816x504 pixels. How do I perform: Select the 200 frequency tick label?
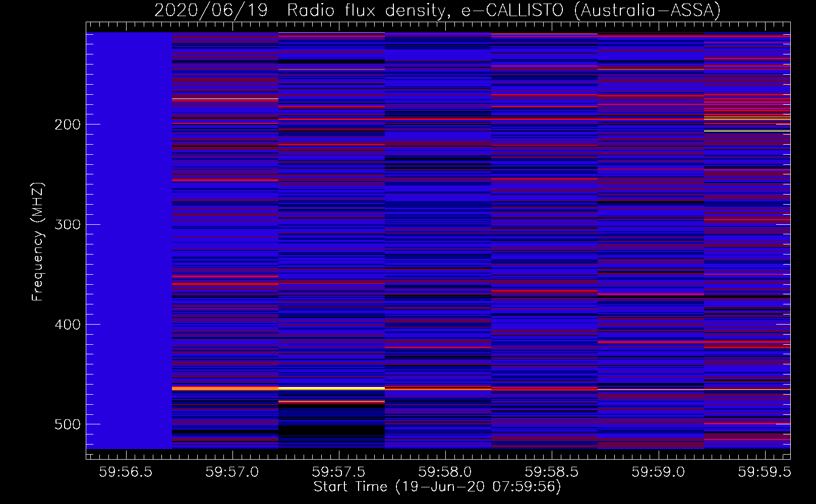[x=67, y=124]
